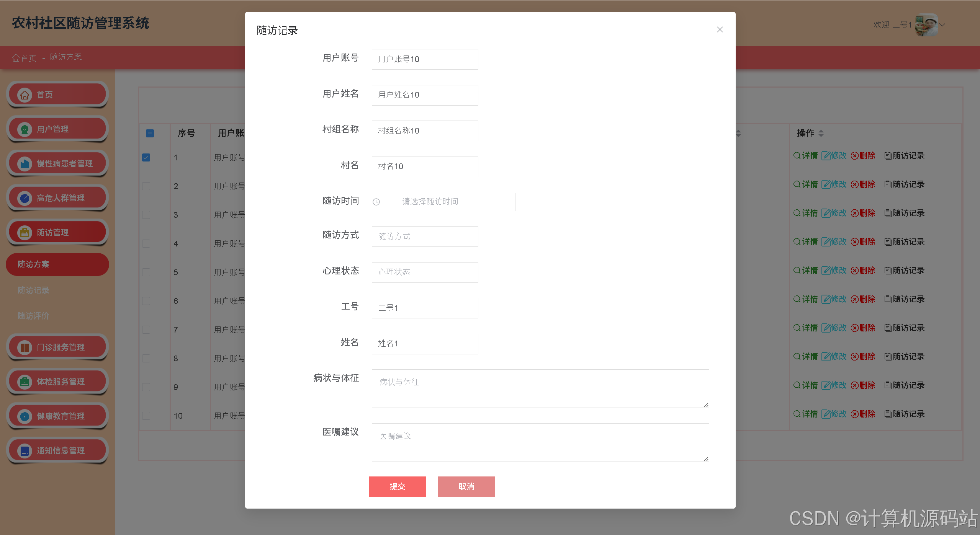Open 详情 for row 5
Screen dimensions: 980x535
(805, 270)
